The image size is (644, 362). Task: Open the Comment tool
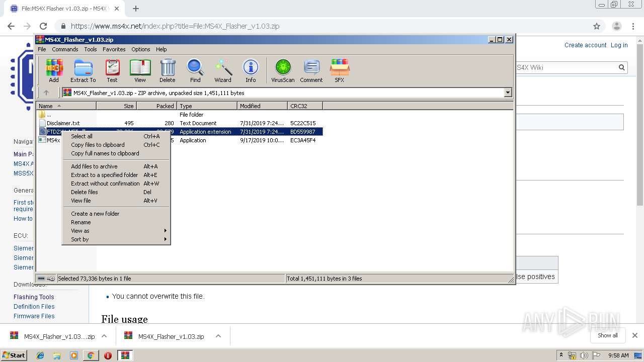point(311,70)
